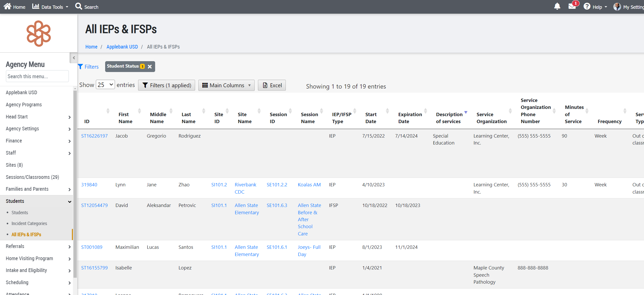Click the user avatar in top bar
The height and width of the screenshot is (295, 644).
(x=617, y=7)
